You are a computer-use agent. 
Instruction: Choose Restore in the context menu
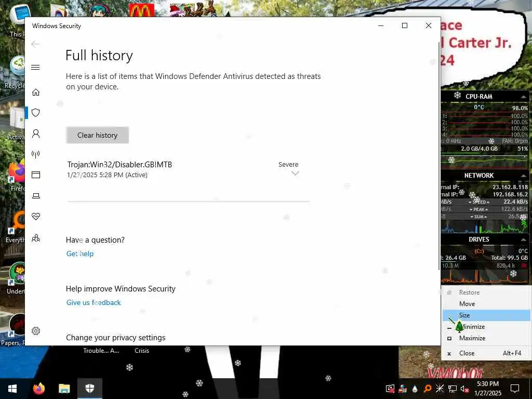486,292
